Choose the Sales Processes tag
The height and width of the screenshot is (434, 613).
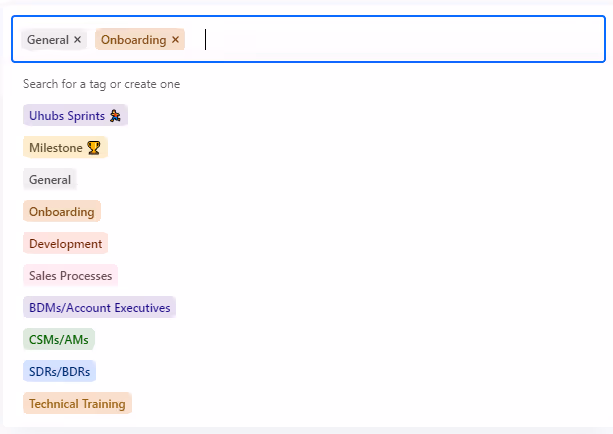(70, 276)
